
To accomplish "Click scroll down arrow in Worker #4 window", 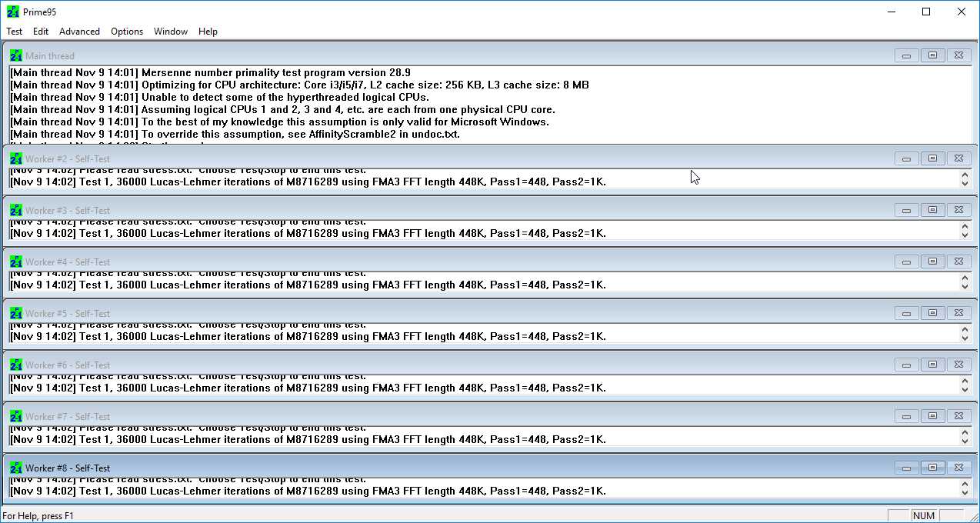I will pyautogui.click(x=965, y=286).
